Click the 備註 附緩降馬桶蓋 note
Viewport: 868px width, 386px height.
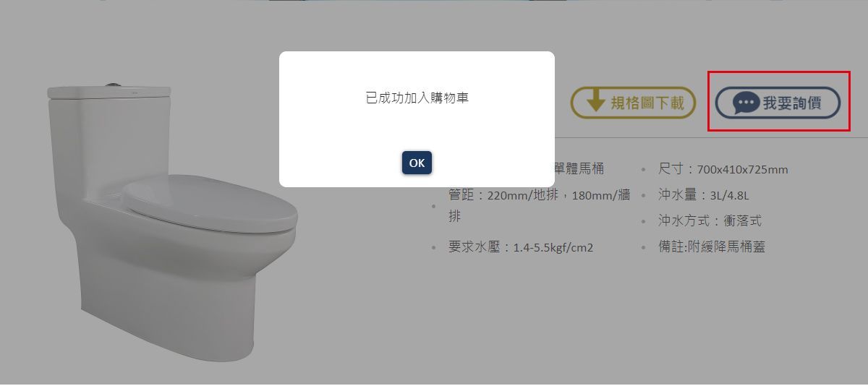[x=711, y=247]
